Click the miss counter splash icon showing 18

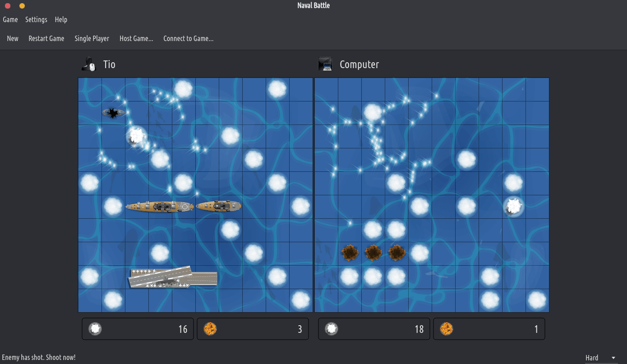click(x=331, y=329)
